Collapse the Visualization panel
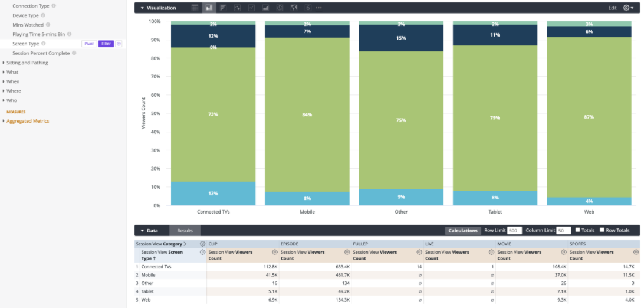 pyautogui.click(x=142, y=8)
